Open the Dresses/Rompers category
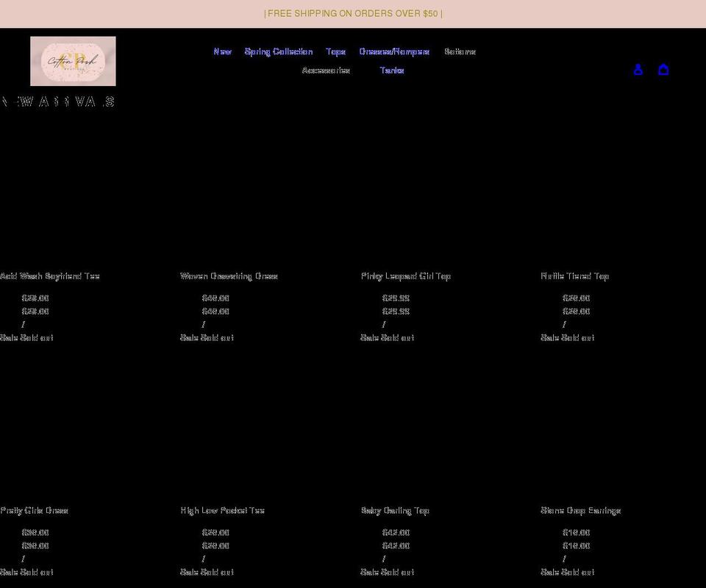Image resolution: width=706 pixels, height=588 pixels. point(394,51)
